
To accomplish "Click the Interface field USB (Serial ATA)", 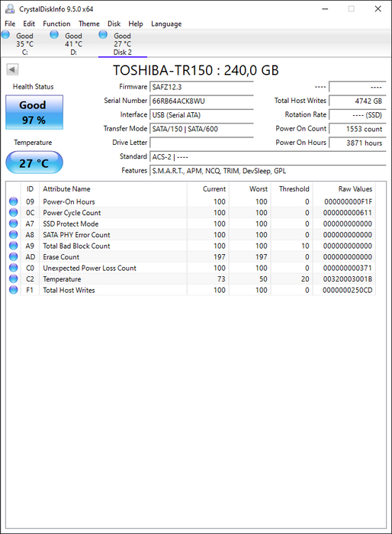I will [201, 114].
